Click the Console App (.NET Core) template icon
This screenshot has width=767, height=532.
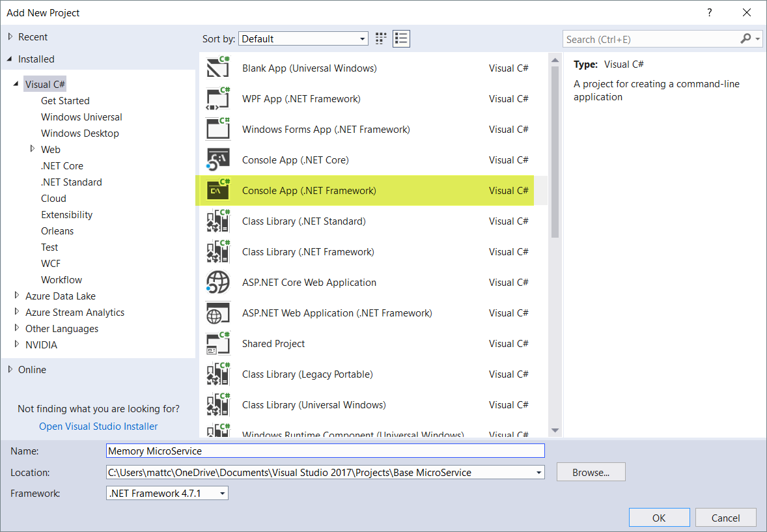pos(218,160)
